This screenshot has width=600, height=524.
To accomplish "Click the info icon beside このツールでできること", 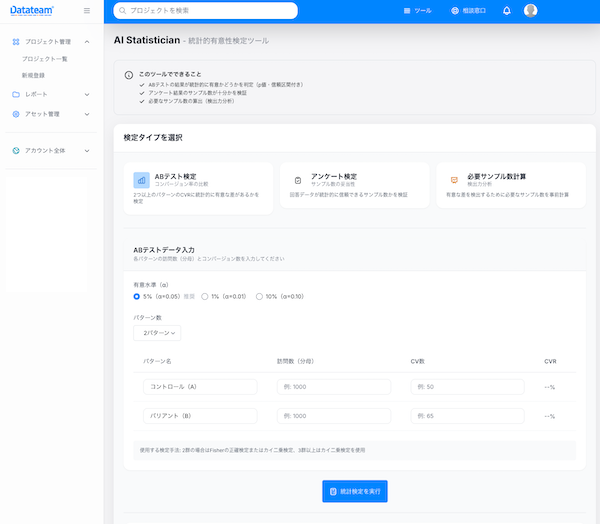I will pos(129,75).
